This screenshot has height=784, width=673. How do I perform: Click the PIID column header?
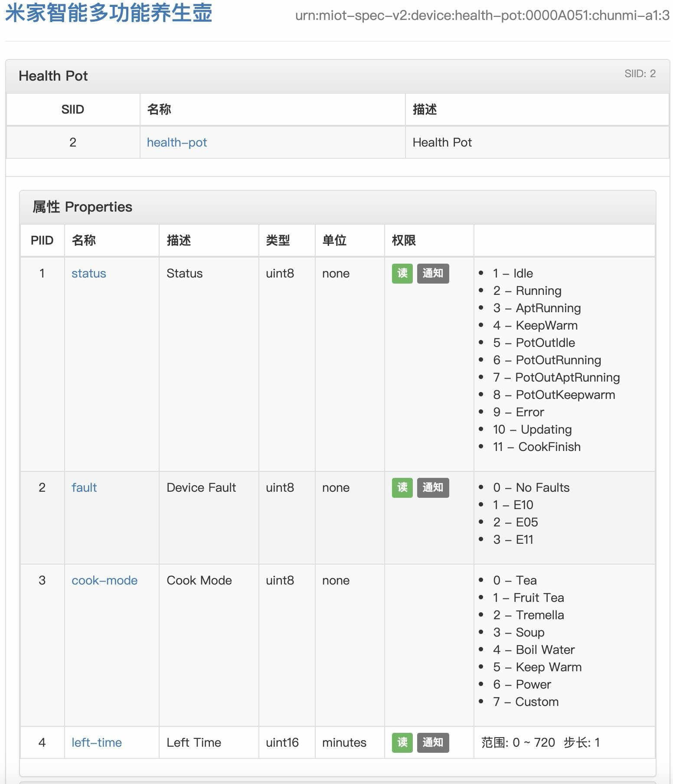pos(42,240)
